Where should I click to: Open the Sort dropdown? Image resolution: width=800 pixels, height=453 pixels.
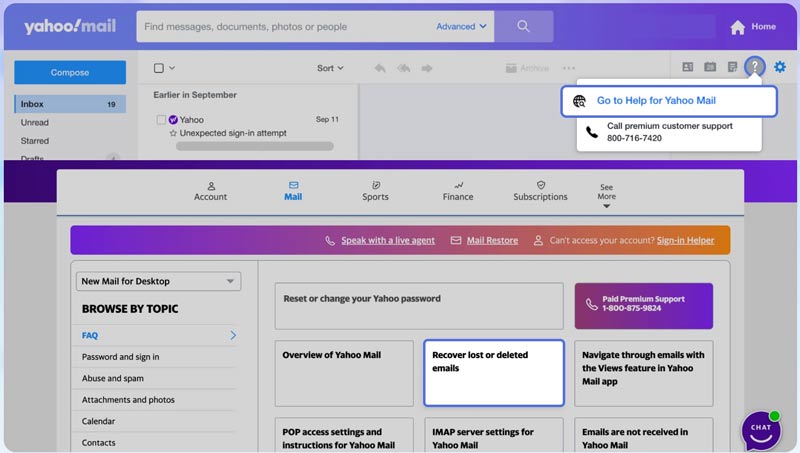pos(330,68)
